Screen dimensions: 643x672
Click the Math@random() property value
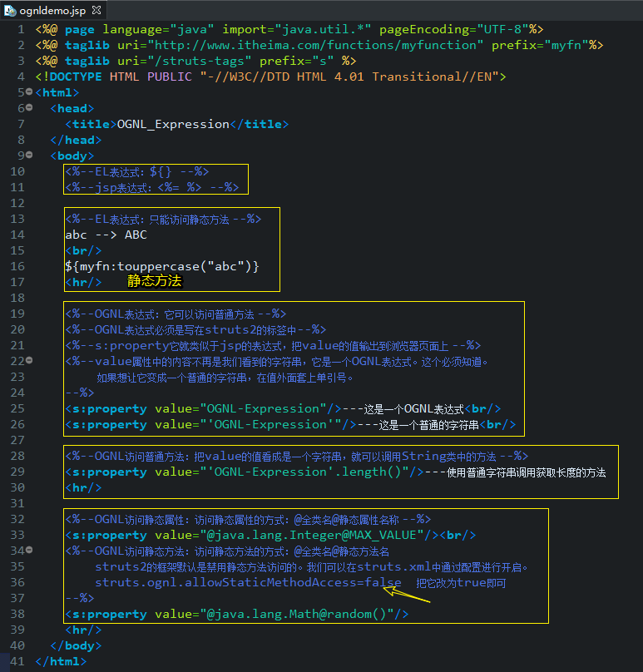pos(297,614)
